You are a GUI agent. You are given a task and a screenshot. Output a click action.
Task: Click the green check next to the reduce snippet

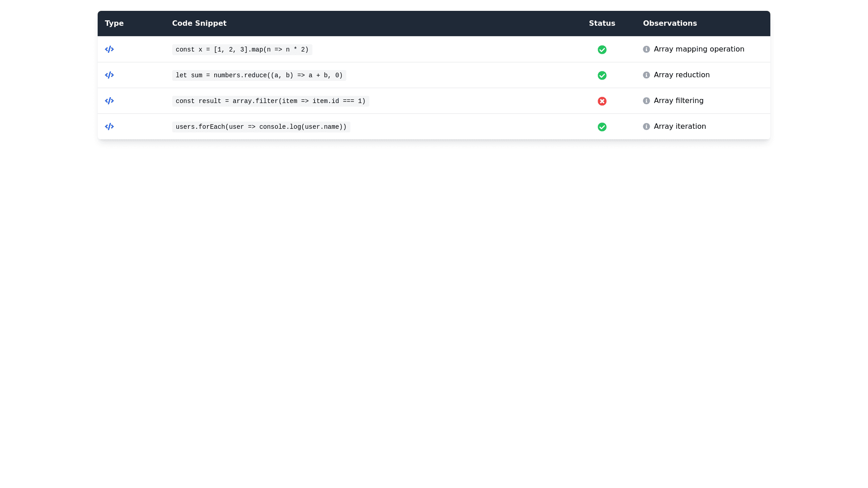[x=602, y=75]
